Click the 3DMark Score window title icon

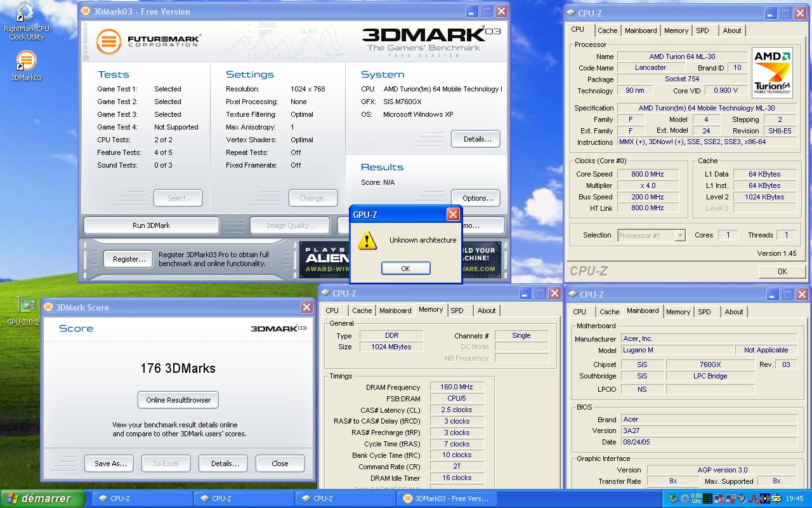(49, 307)
